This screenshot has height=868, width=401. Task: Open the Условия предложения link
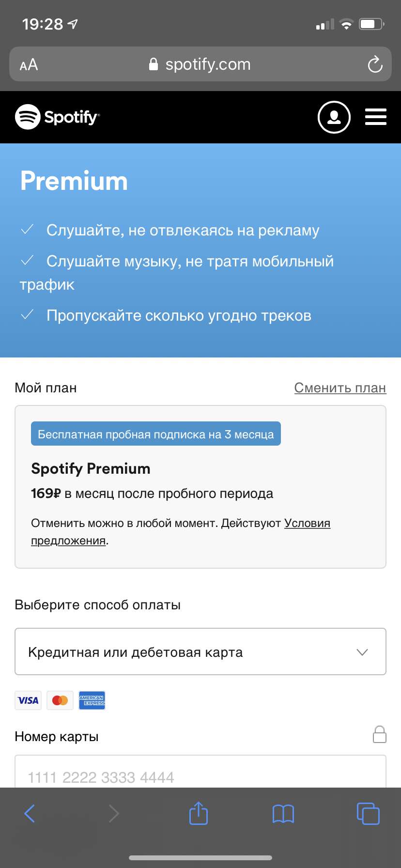[x=181, y=532]
